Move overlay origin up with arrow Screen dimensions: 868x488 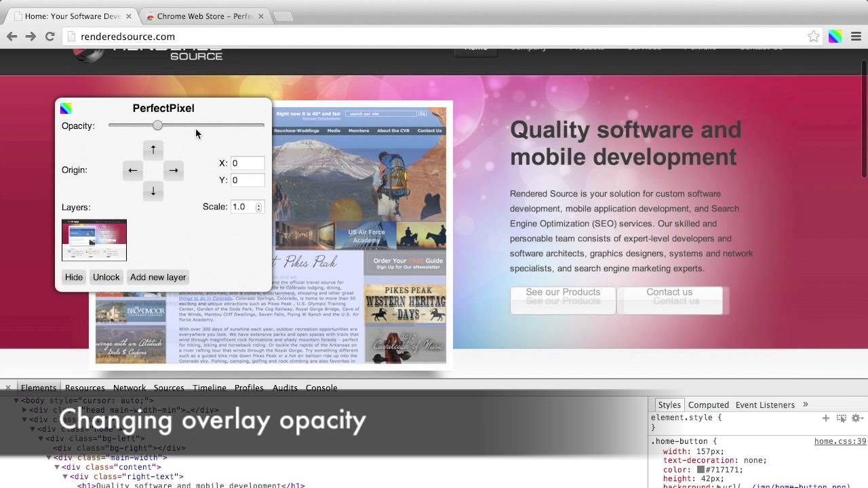(x=153, y=150)
